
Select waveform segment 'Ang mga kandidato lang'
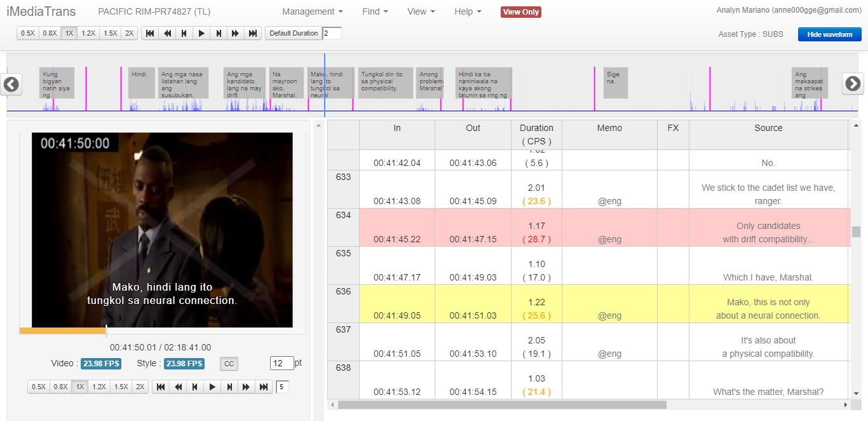245,83
